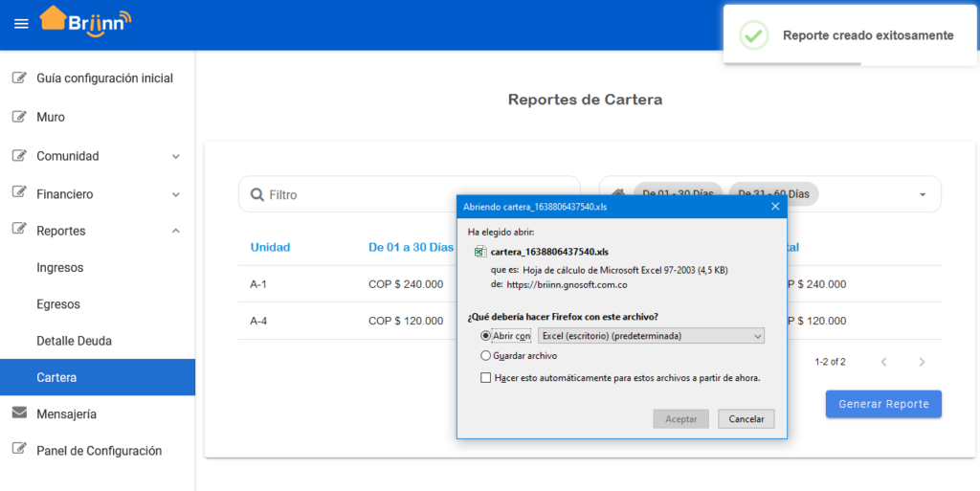Open the Ingresos report menu item
The height and width of the screenshot is (491, 980).
click(x=60, y=267)
